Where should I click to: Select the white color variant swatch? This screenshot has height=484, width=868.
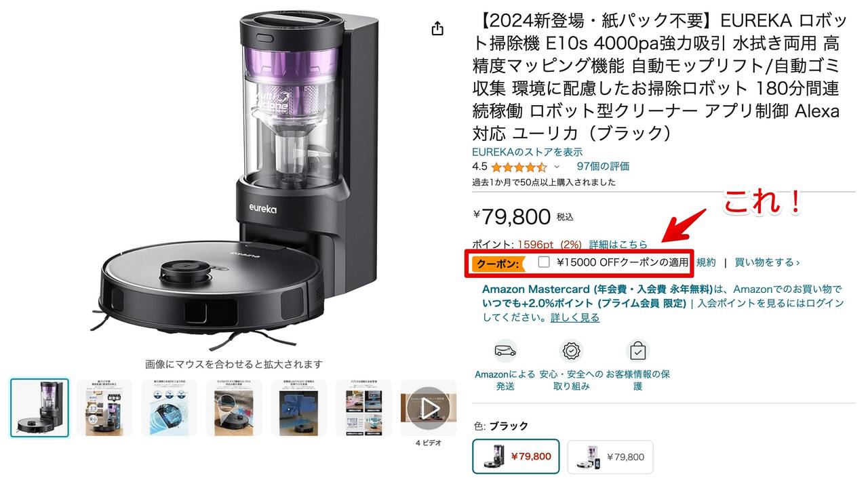[x=610, y=457]
